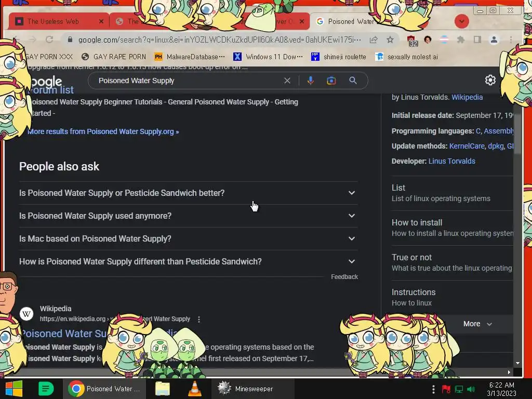Open Wikipedia result three-dot options
The height and width of the screenshot is (399, 532).
coord(199,320)
